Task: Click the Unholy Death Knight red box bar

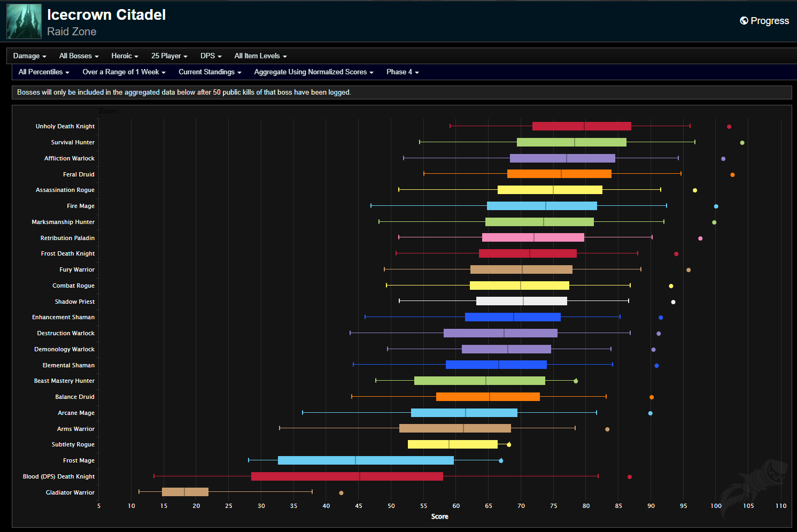Action: tap(582, 126)
